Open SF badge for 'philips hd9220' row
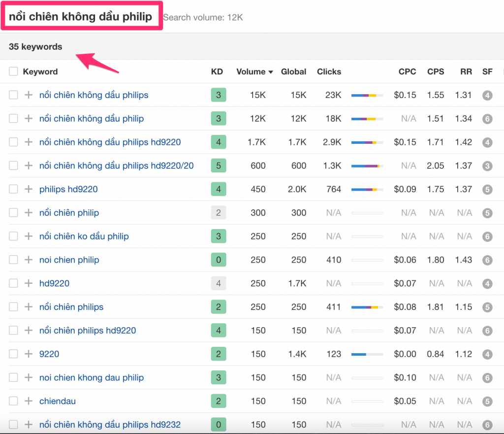Image resolution: width=504 pixels, height=434 pixels. tap(487, 189)
